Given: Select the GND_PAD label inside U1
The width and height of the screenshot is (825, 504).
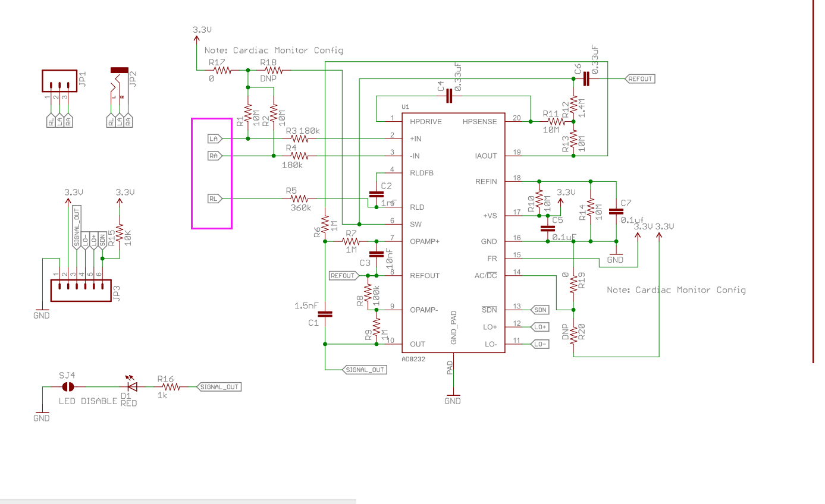Looking at the screenshot, I should pyautogui.click(x=453, y=327).
